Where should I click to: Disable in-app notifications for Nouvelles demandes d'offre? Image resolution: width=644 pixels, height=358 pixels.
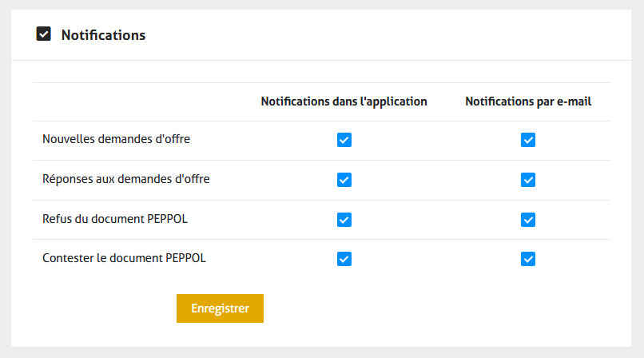[344, 141]
